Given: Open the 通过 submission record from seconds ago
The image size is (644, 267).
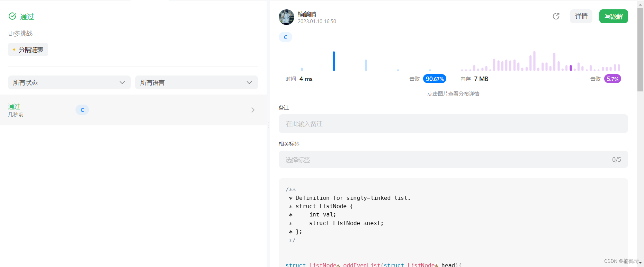Looking at the screenshot, I should coord(133,110).
